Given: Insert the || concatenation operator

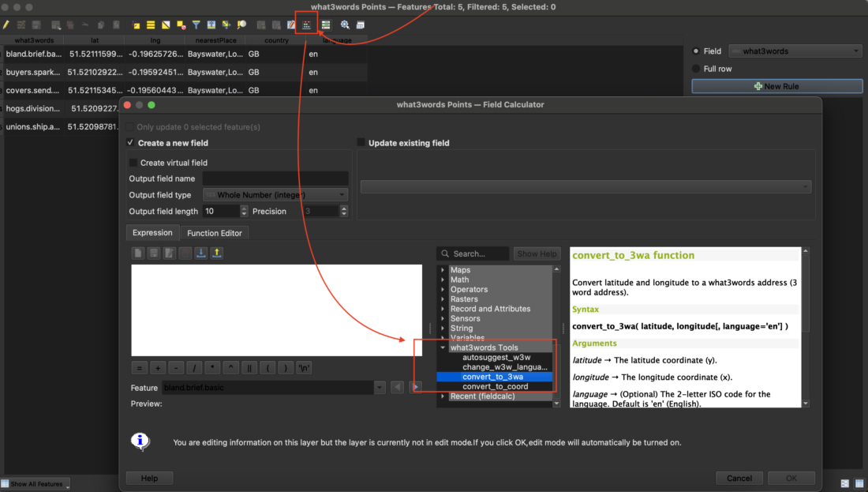Looking at the screenshot, I should coord(249,368).
